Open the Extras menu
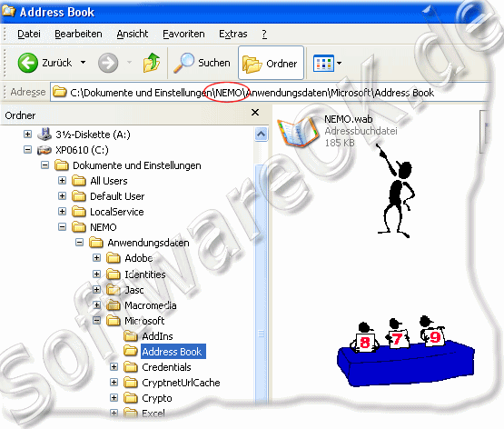 point(233,34)
